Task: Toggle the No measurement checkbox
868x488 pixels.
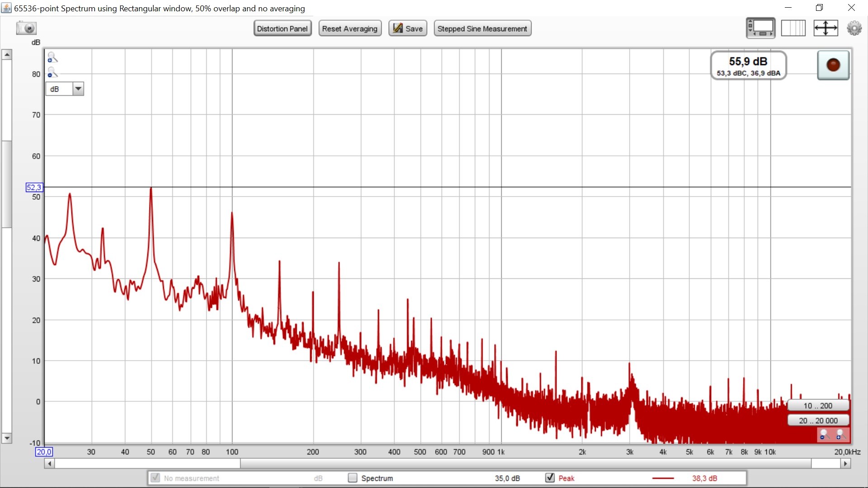Action: tap(155, 478)
